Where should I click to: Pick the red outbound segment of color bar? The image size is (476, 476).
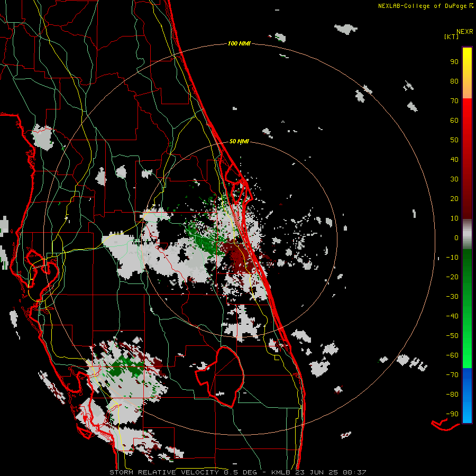pyautogui.click(x=467, y=159)
